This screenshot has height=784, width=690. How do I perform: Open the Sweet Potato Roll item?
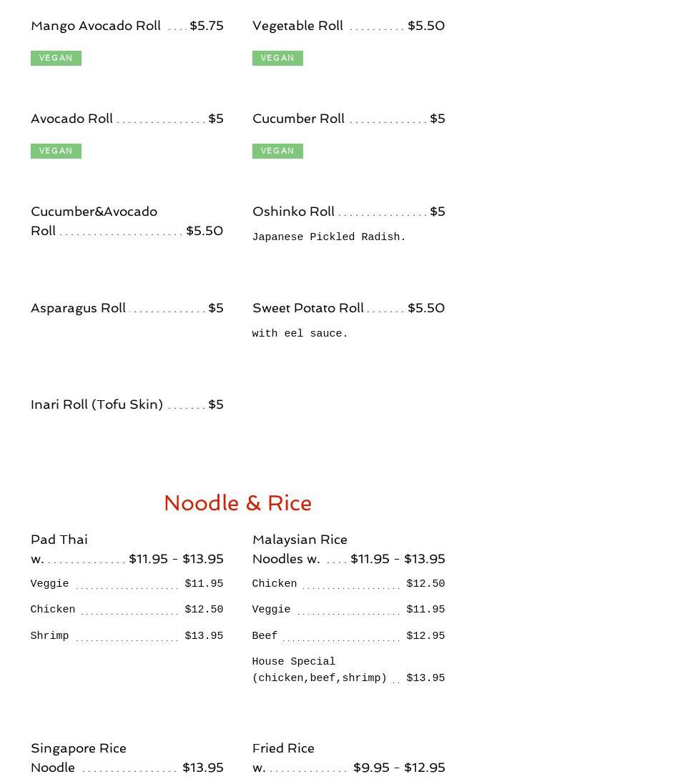[307, 308]
